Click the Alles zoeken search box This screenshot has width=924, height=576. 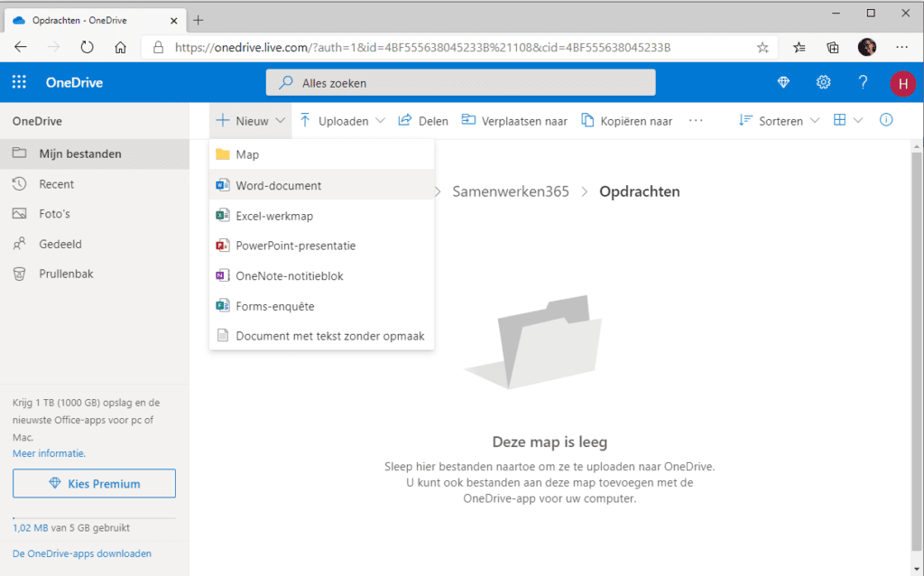pos(460,82)
